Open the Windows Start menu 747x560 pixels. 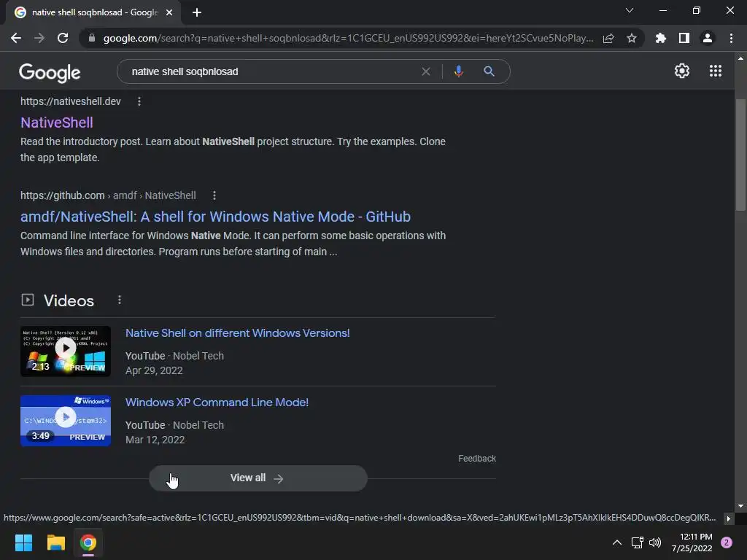pyautogui.click(x=23, y=542)
